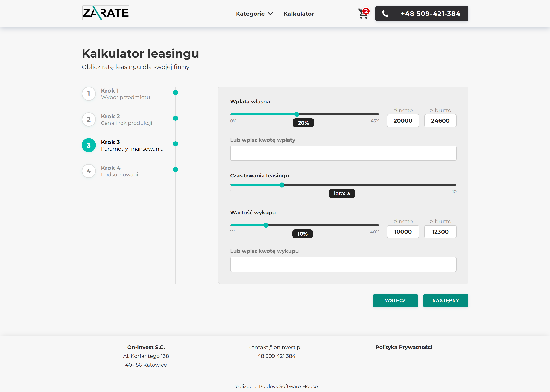The height and width of the screenshot is (392, 550).
Task: Click Wartość wykupu slider handle
Action: coord(266,225)
